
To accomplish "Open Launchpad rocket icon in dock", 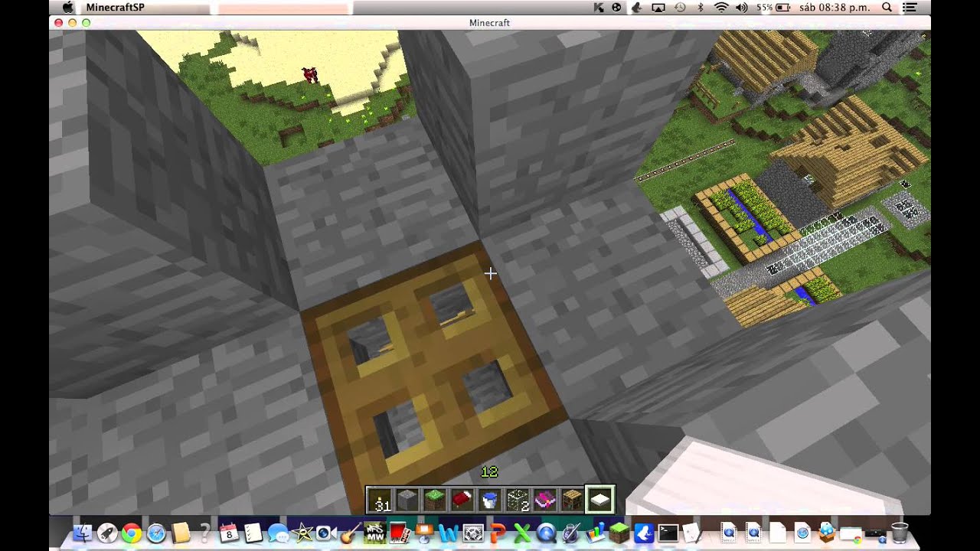I will pos(107,532).
